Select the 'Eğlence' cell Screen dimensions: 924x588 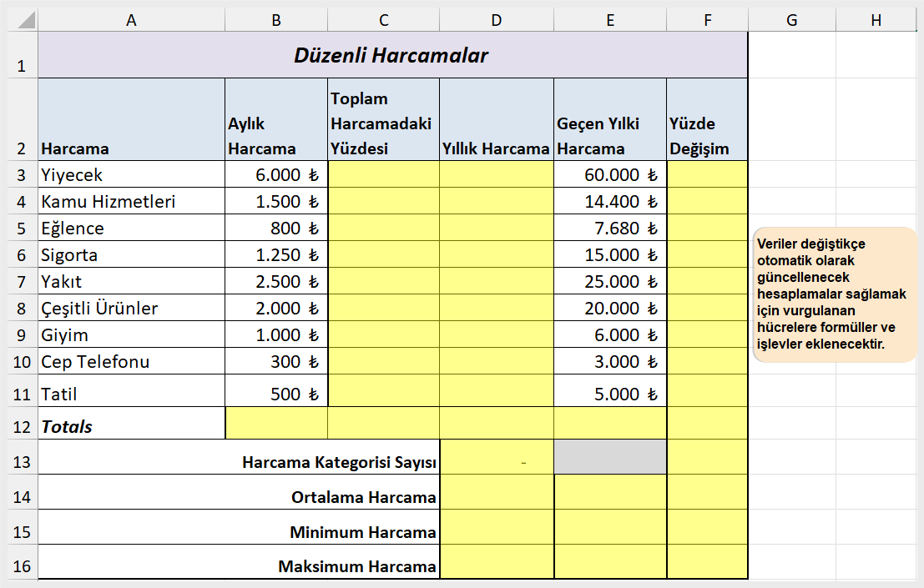(131, 228)
